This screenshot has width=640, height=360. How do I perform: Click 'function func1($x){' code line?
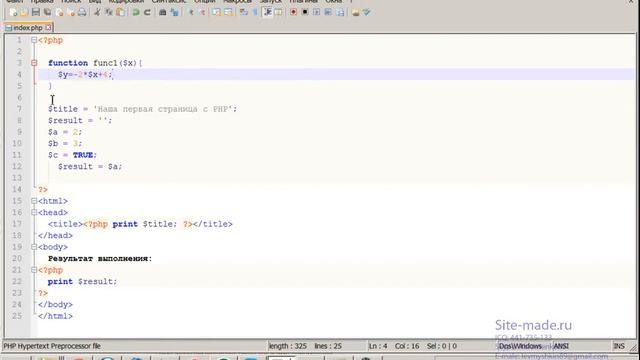pos(95,63)
